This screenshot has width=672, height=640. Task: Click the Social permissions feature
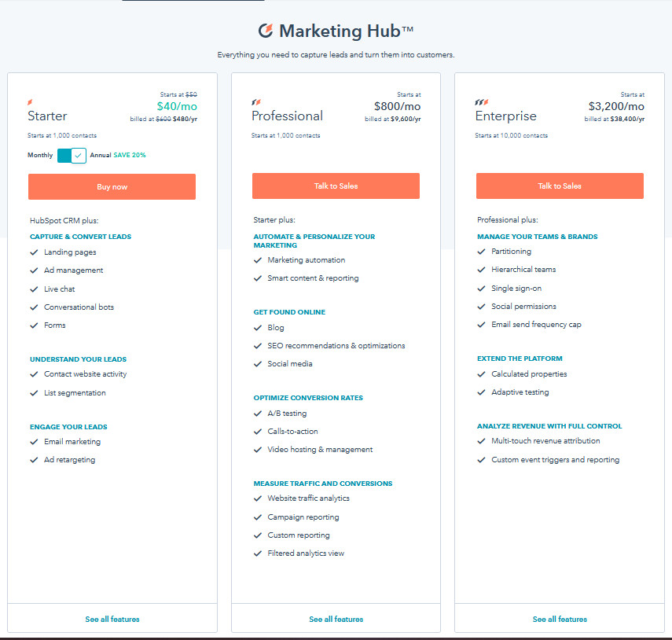(x=523, y=306)
